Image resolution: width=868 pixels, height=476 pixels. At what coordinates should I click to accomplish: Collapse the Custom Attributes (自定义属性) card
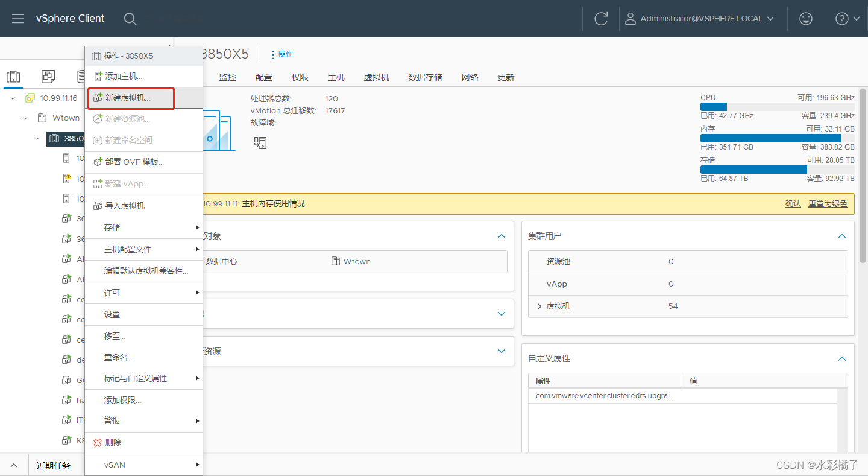841,358
